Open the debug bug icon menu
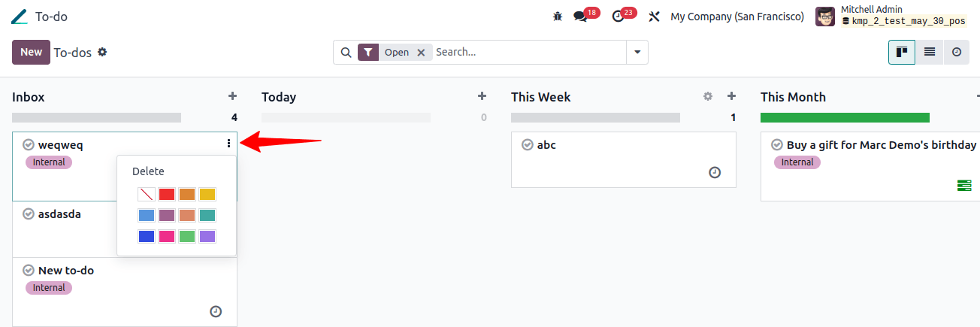The image size is (980, 327). tap(557, 16)
